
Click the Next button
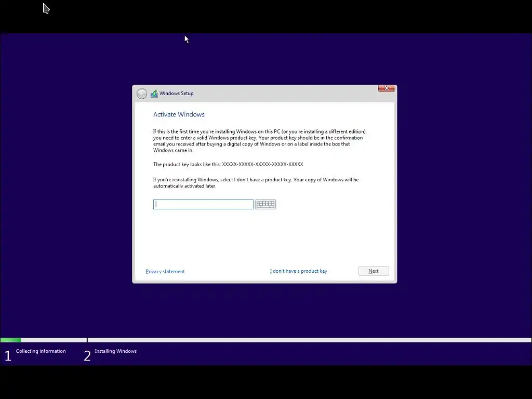tap(374, 271)
